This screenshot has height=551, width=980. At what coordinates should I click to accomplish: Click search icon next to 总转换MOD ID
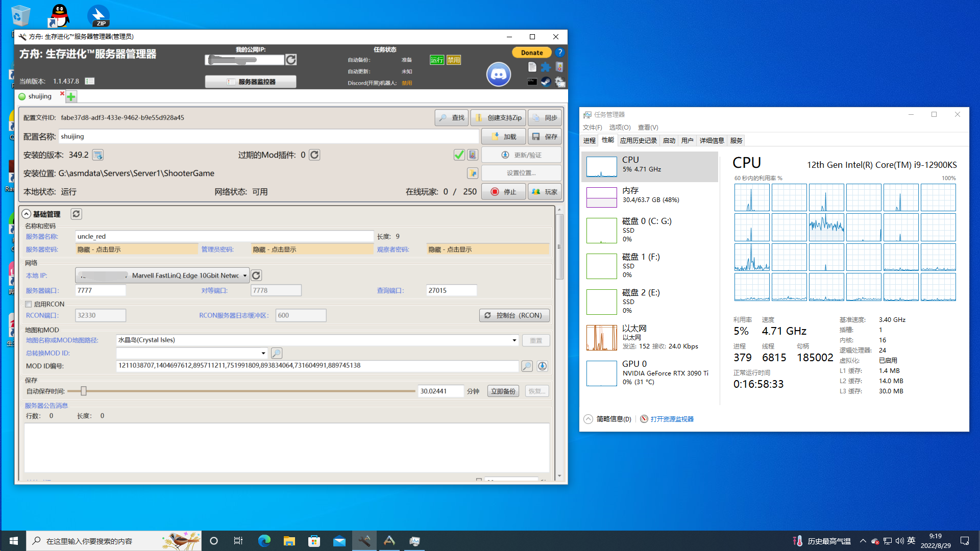tap(276, 353)
